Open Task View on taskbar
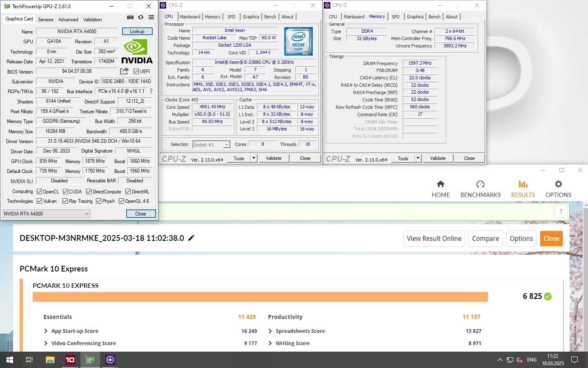 tap(29, 360)
